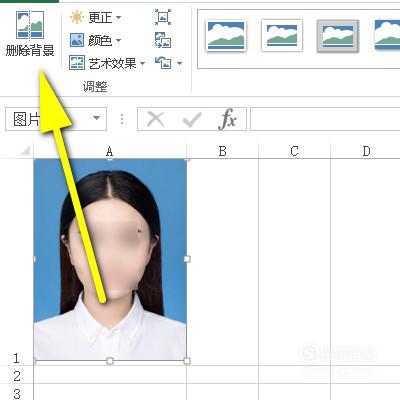
Task: Click inside the formula bar input
Action: 325,119
